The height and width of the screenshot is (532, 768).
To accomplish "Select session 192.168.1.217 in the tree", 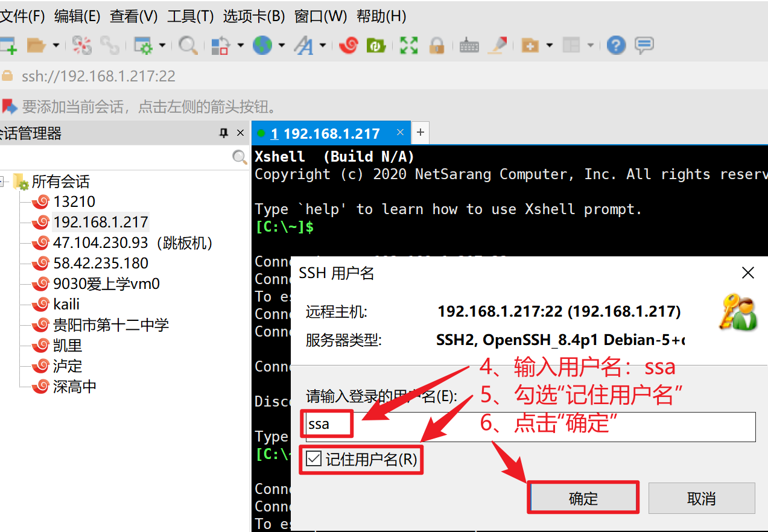I will click(x=101, y=222).
